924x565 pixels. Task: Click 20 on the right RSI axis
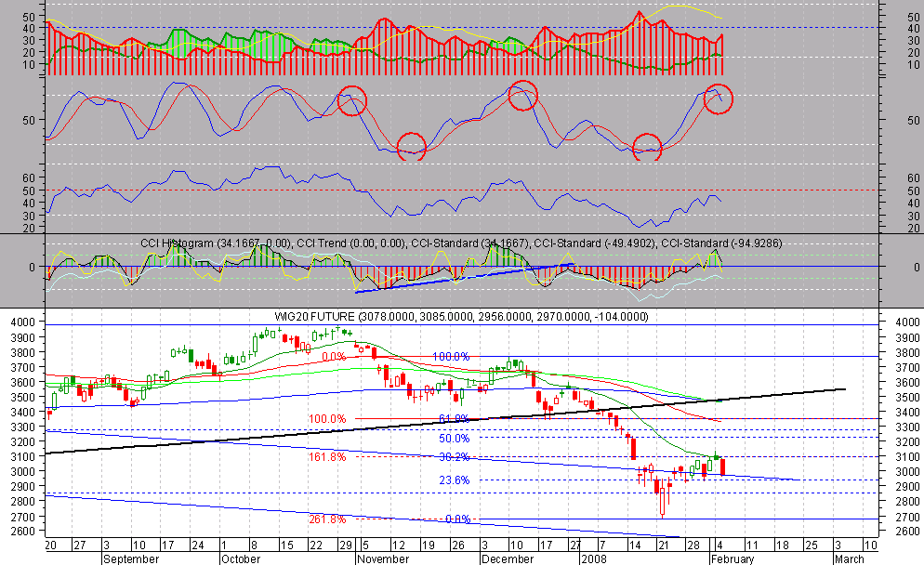click(914, 228)
